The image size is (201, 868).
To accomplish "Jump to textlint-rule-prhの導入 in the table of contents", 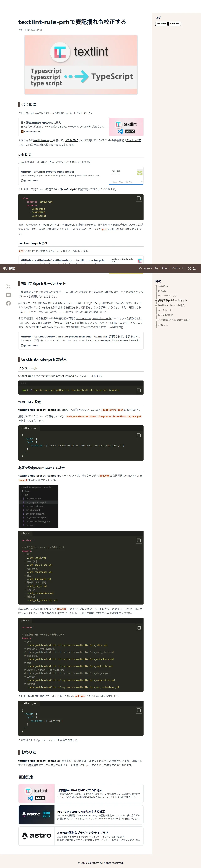I will pos(171,305).
